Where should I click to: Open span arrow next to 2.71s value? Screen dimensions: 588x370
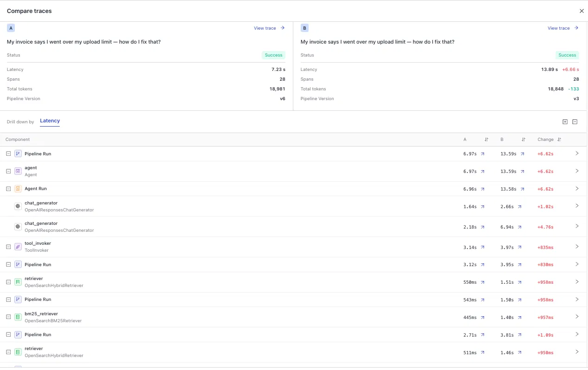482,335
